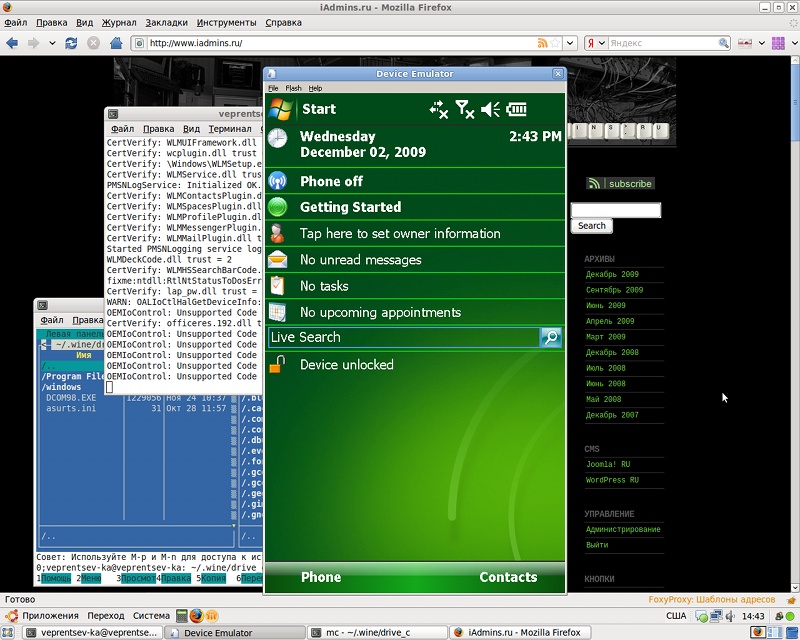Click the webpage search text box
The height and width of the screenshot is (640, 800).
616,210
